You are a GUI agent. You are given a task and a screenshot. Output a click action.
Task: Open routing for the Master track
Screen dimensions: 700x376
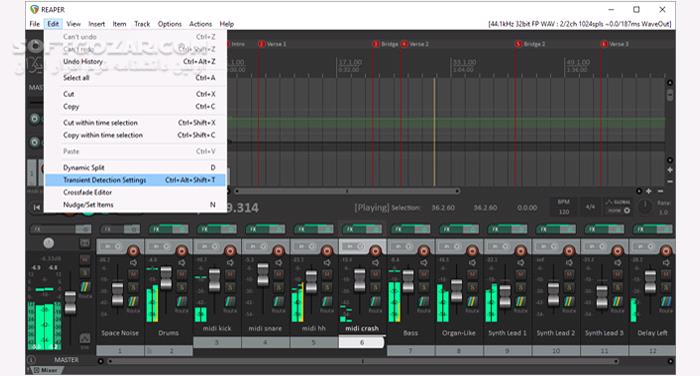[85, 286]
